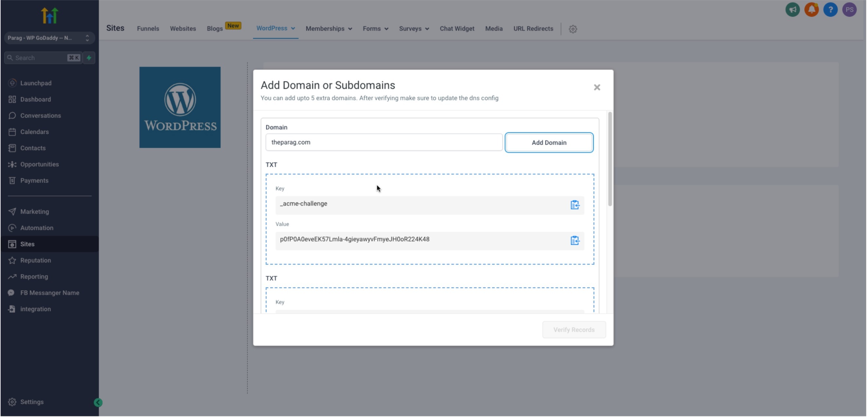Image resolution: width=868 pixels, height=417 pixels.
Task: Switch to the Funnels tab
Action: (148, 29)
